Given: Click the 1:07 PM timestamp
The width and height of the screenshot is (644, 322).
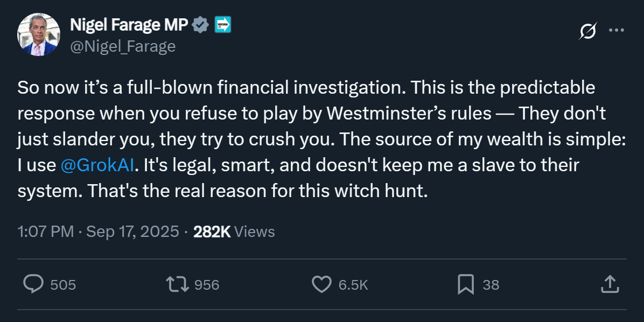Looking at the screenshot, I should pyautogui.click(x=45, y=232).
